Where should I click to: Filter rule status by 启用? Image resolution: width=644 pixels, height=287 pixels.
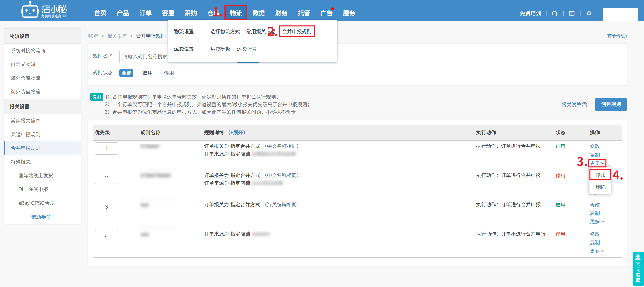point(148,73)
